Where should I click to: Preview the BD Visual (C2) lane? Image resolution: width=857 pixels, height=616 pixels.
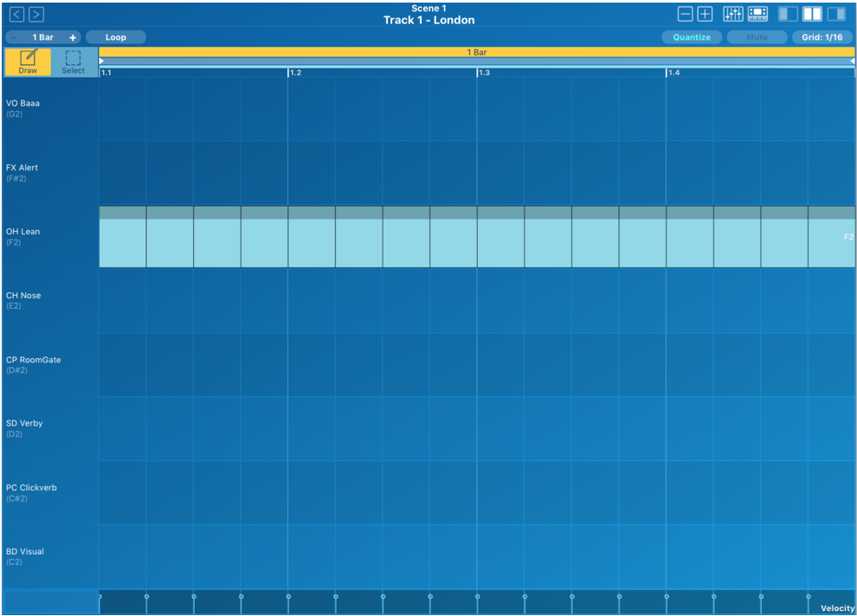pyautogui.click(x=50, y=556)
